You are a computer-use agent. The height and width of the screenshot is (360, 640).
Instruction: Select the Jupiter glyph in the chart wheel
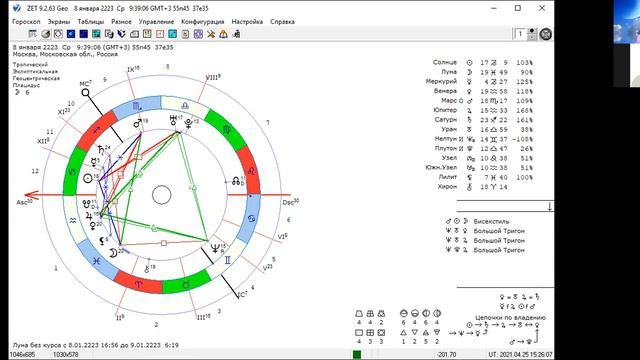tap(89, 216)
